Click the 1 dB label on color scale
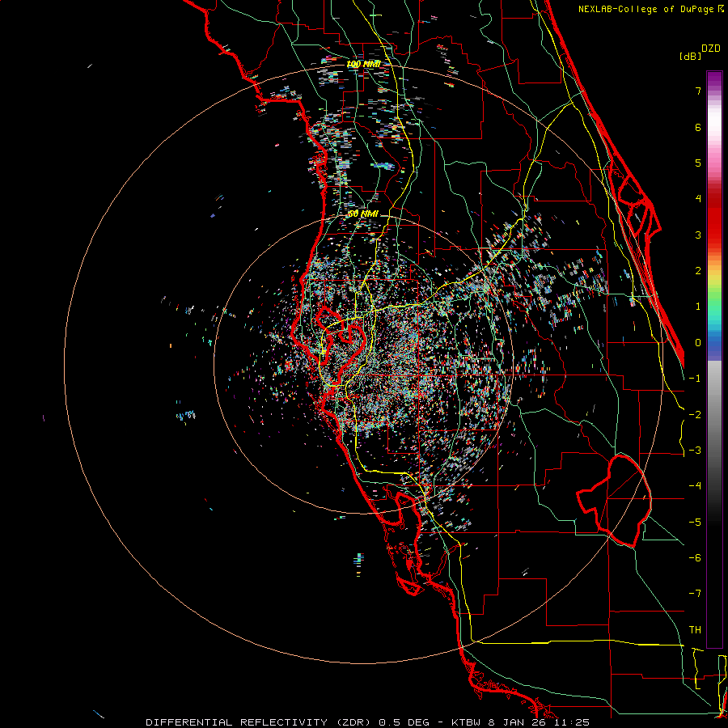The image size is (728, 728). (x=698, y=307)
